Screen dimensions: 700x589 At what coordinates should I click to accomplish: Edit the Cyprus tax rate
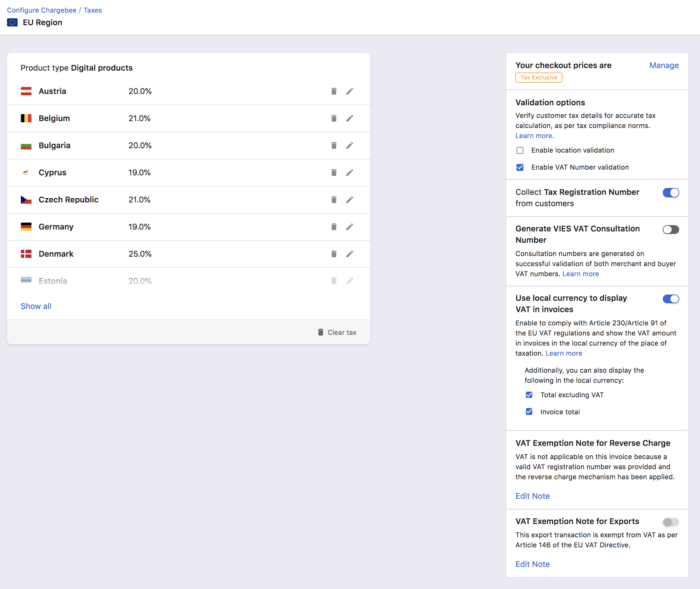(x=350, y=172)
